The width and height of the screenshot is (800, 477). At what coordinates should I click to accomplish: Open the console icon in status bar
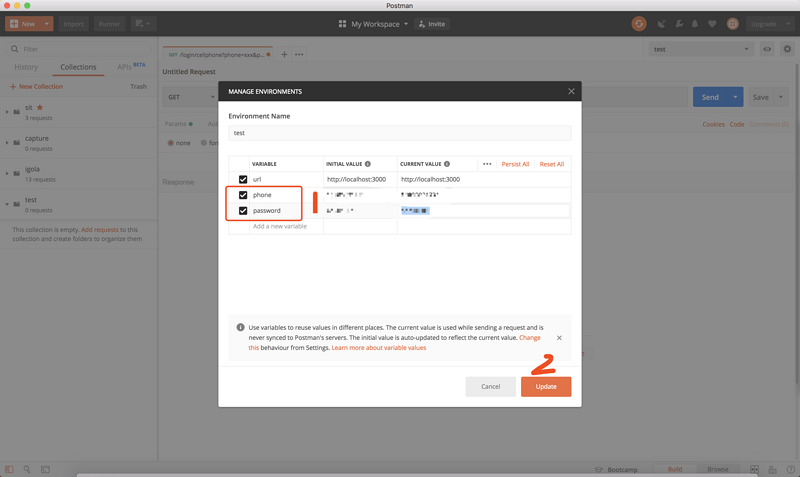45,469
